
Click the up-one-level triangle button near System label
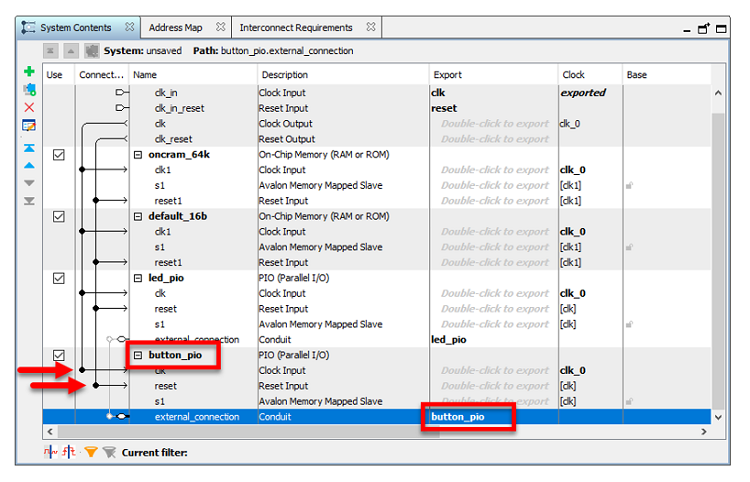click(x=71, y=51)
